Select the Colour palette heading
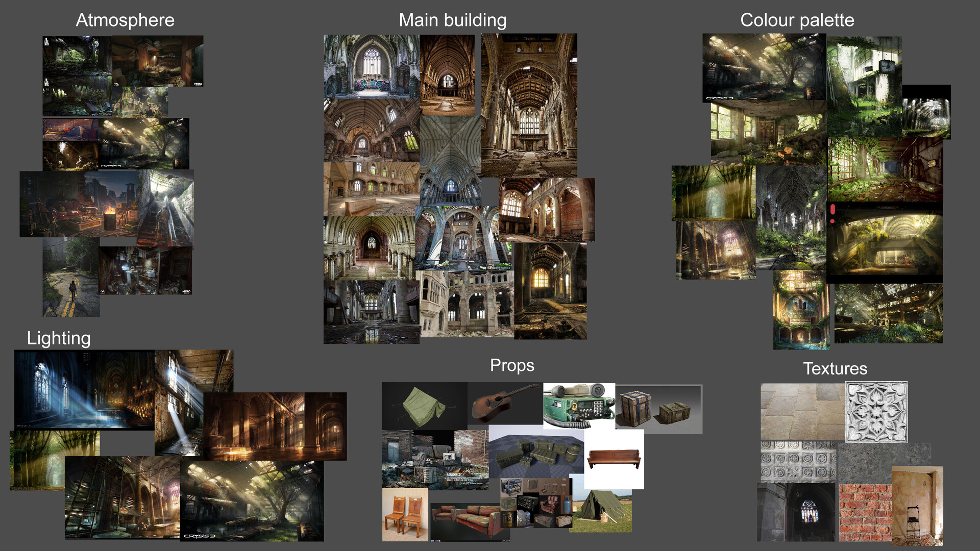 [x=797, y=21]
